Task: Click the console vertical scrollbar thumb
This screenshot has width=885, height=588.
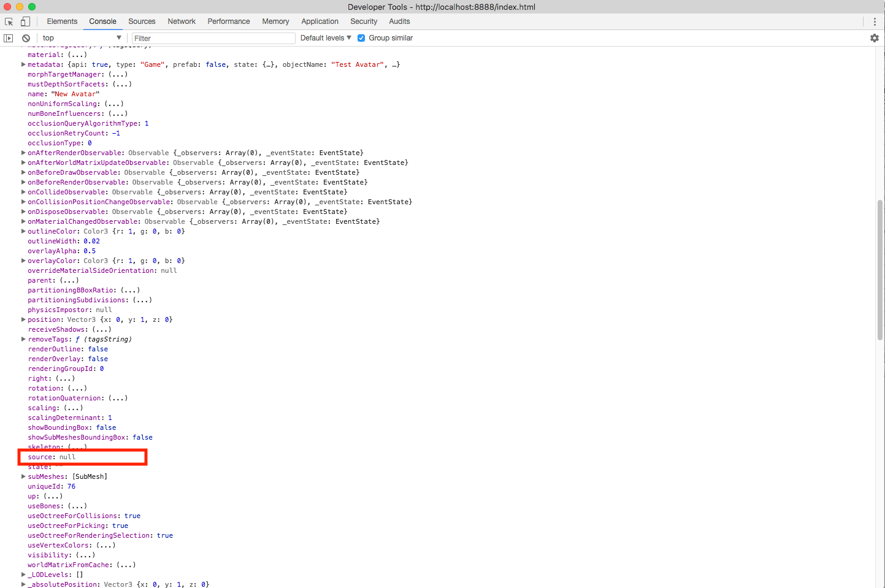Action: coord(880,270)
